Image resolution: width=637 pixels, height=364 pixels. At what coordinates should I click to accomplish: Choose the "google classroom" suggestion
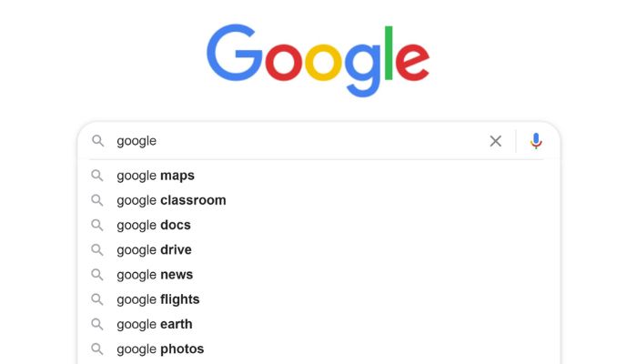171,200
